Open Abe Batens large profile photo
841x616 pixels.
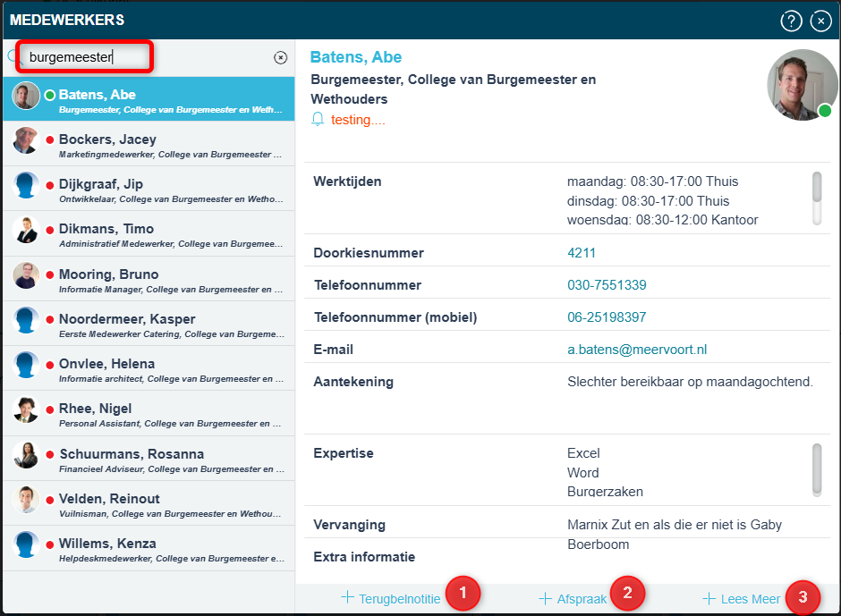click(x=802, y=85)
